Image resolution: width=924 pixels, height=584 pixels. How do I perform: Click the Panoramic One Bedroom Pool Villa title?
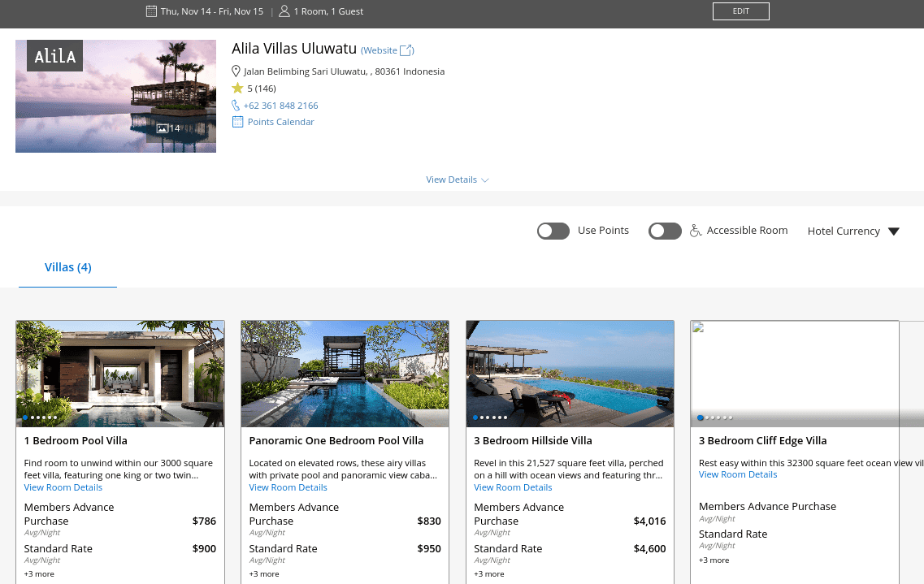(x=336, y=440)
